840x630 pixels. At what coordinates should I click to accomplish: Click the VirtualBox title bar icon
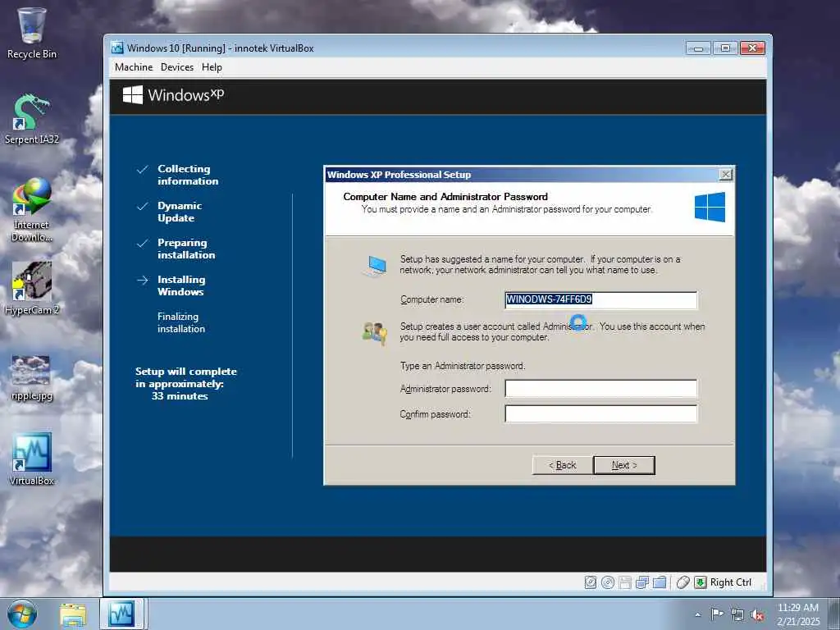(x=117, y=48)
